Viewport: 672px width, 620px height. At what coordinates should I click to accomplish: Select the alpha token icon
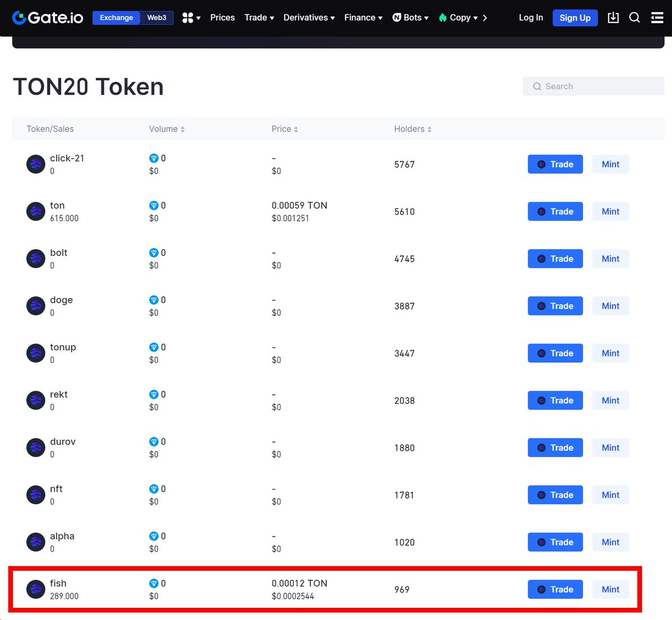pyautogui.click(x=36, y=542)
